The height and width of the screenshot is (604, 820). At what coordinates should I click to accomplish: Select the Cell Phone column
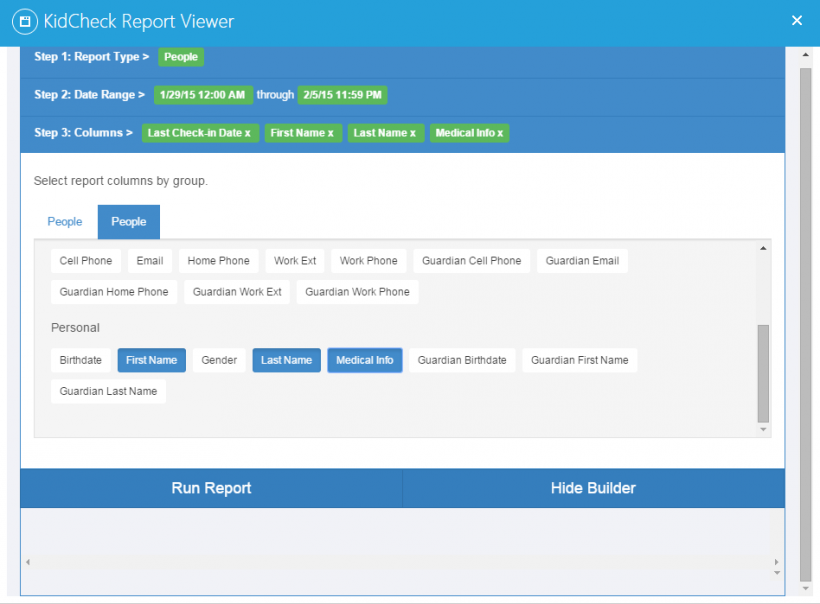(x=85, y=260)
